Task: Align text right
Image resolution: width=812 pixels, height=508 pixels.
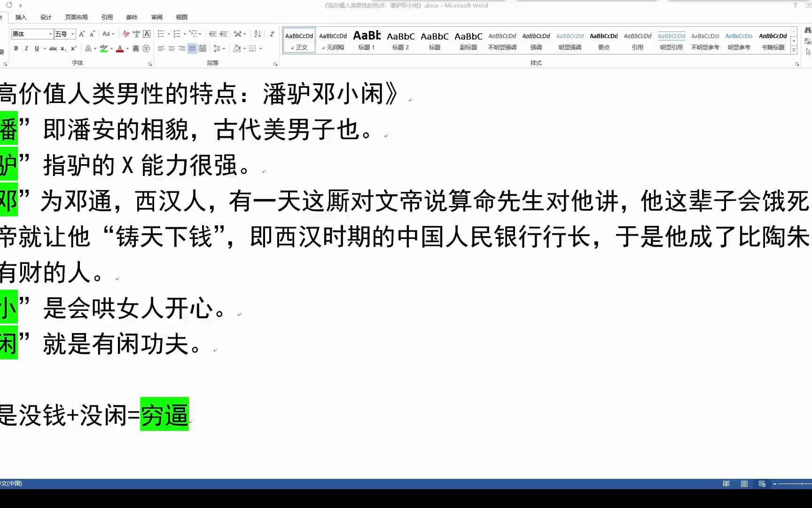Action: click(182, 48)
